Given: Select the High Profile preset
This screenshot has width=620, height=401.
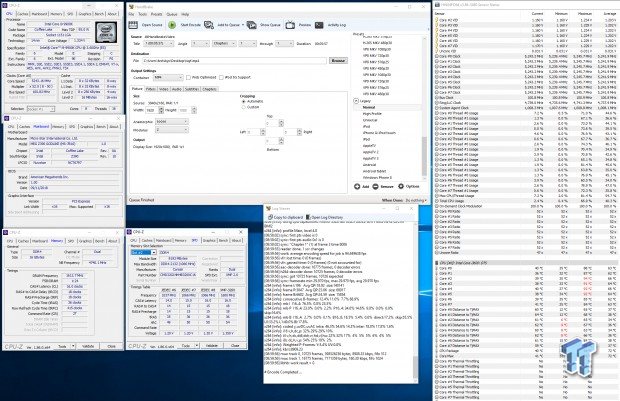Looking at the screenshot, I should click(372, 114).
